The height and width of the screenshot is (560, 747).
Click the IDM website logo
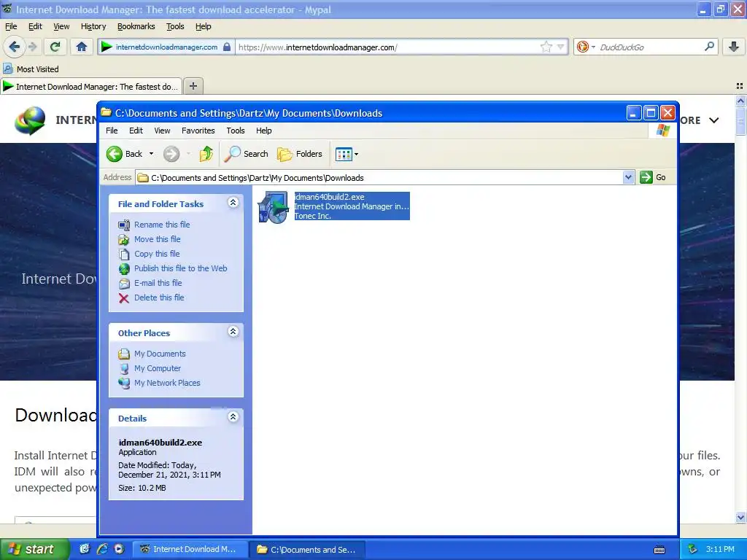[30, 120]
